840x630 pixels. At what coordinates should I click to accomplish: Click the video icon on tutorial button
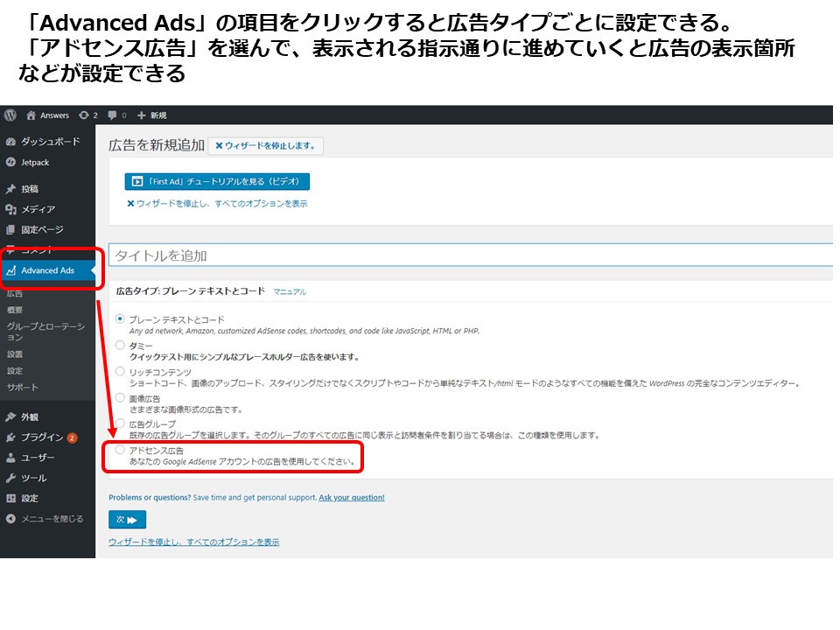point(137,182)
